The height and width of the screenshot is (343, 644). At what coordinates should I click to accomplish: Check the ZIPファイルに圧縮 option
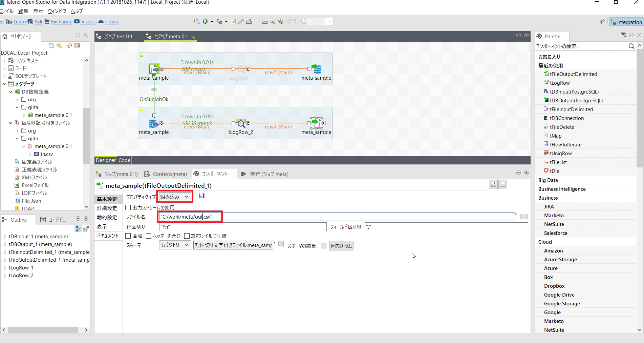tap(187, 236)
